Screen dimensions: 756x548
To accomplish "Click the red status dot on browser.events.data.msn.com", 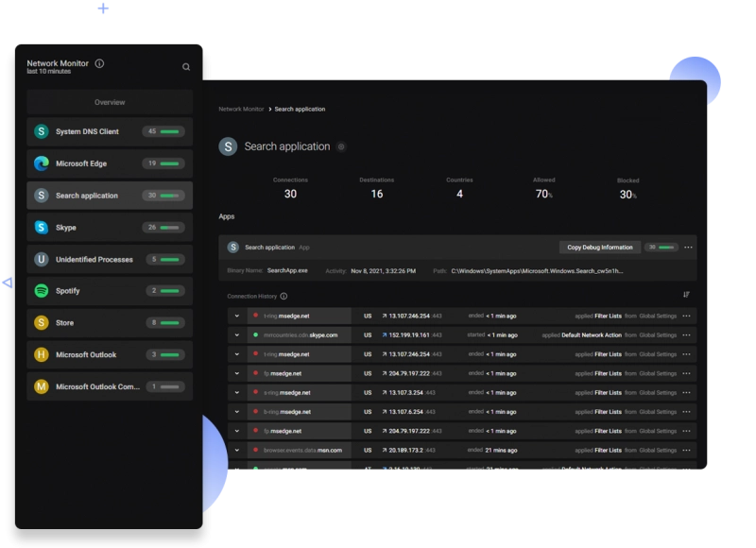I will [x=255, y=450].
